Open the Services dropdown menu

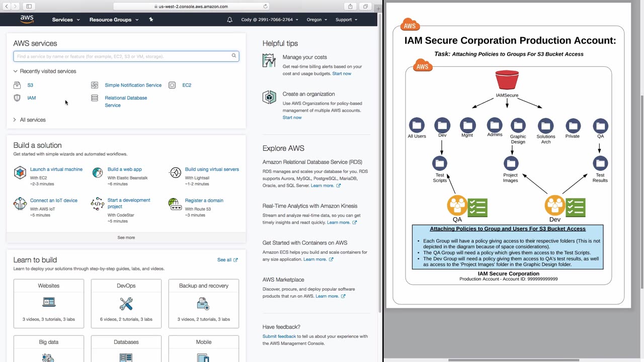click(x=66, y=20)
